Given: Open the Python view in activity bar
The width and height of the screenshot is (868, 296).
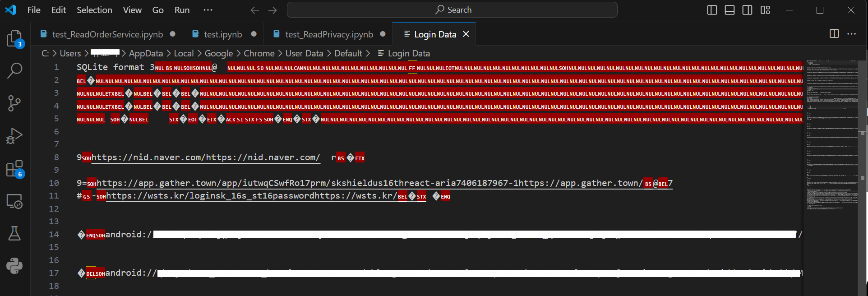Looking at the screenshot, I should point(14,266).
